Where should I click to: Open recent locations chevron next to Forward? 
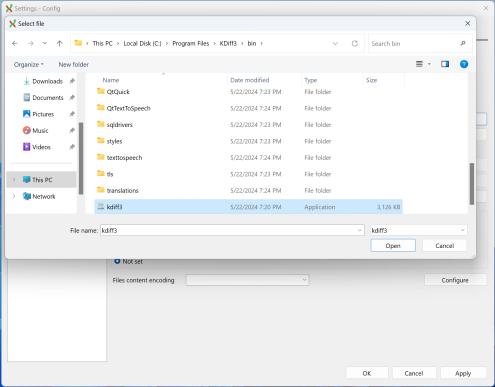pyautogui.click(x=45, y=43)
